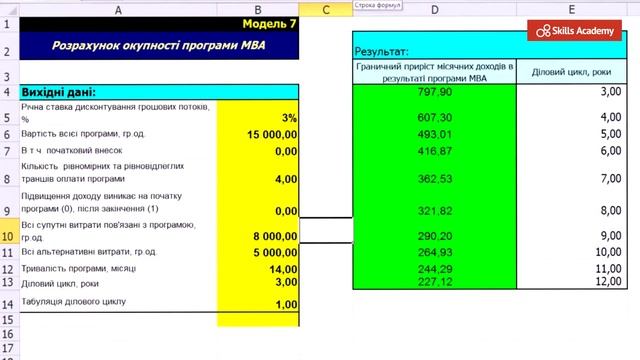Click the empty yellow cell B15

pyautogui.click(x=258, y=319)
